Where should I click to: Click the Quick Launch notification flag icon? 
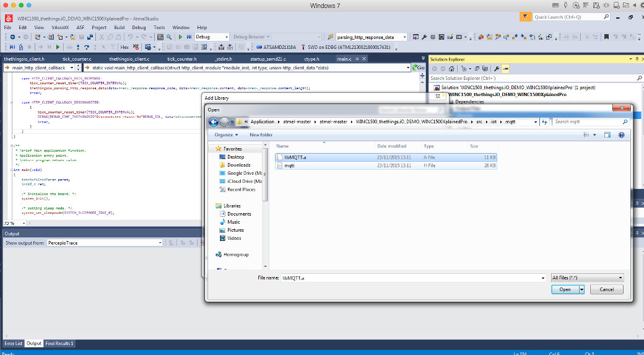[x=525, y=17]
